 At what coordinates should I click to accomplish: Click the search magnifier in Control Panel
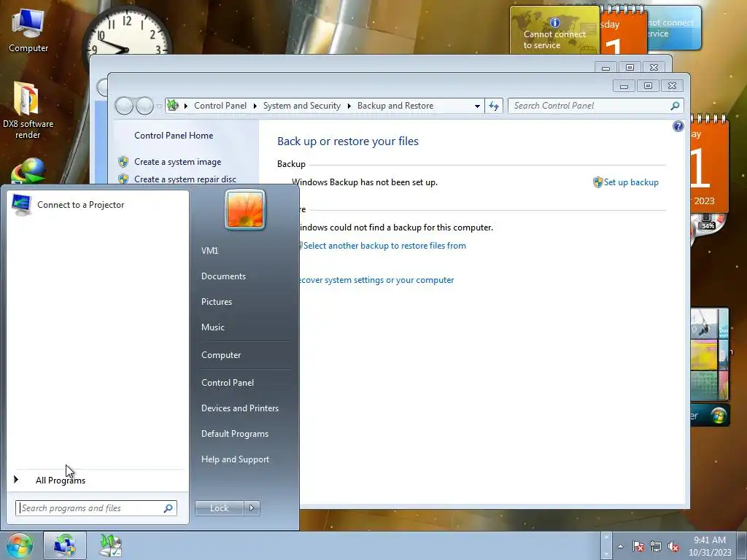[675, 106]
